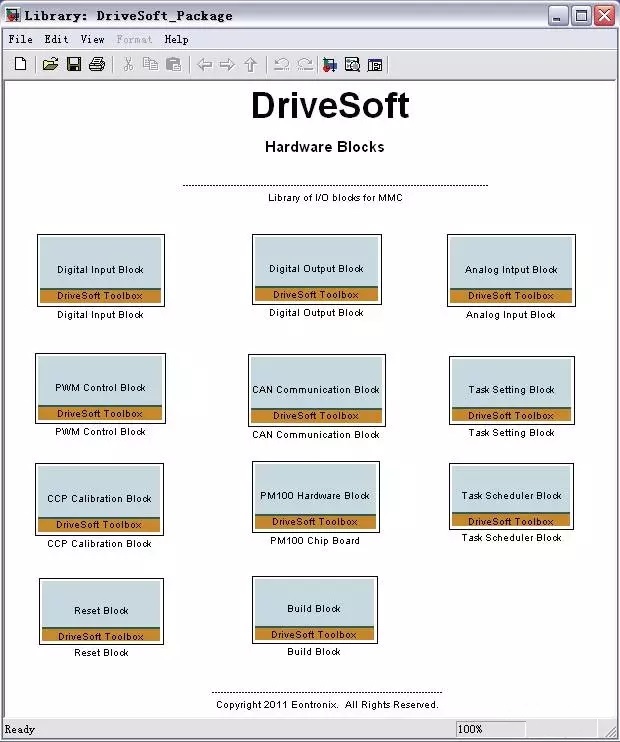The image size is (620, 742).
Task: Select the Reset Block
Action: [101, 611]
